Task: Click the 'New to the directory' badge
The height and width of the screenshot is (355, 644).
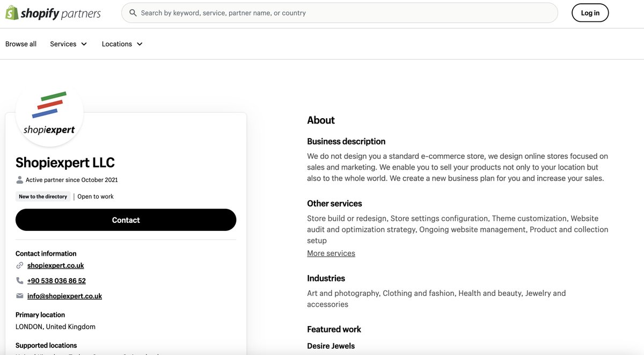Action: coord(42,196)
